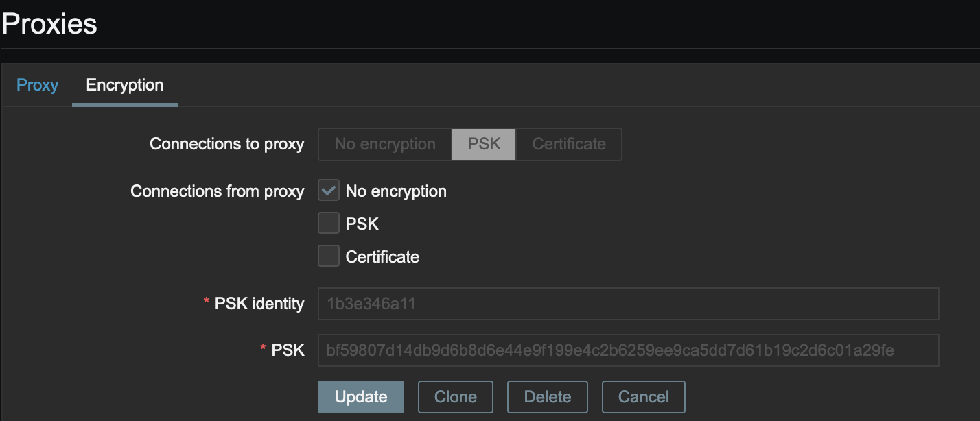Image resolution: width=980 pixels, height=421 pixels.
Task: Delete the proxy
Action: (547, 396)
